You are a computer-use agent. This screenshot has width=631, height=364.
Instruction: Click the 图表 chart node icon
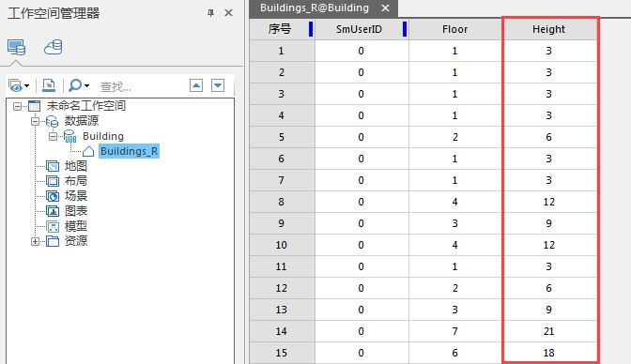coord(53,211)
